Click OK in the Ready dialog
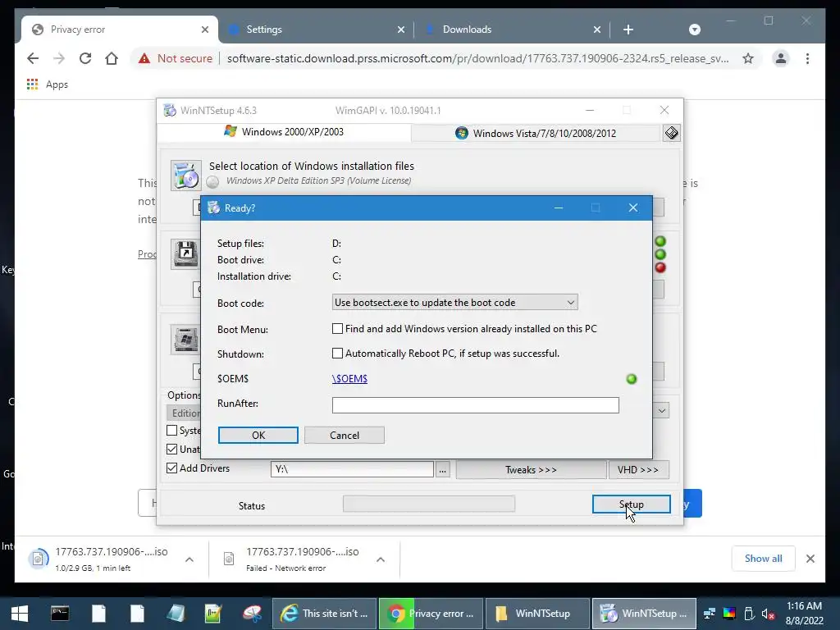The height and width of the screenshot is (630, 840). pyautogui.click(x=258, y=435)
